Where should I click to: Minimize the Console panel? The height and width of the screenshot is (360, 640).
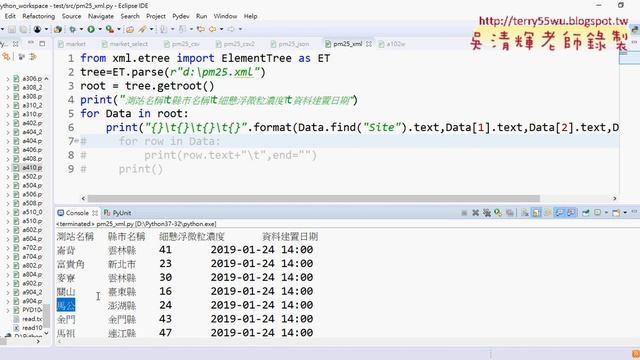click(x=634, y=212)
